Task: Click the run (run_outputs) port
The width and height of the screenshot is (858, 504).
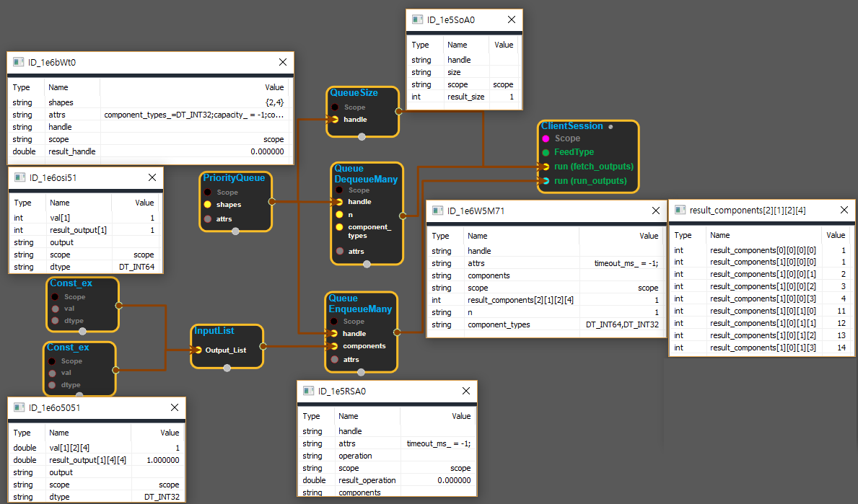Action: click(x=546, y=181)
